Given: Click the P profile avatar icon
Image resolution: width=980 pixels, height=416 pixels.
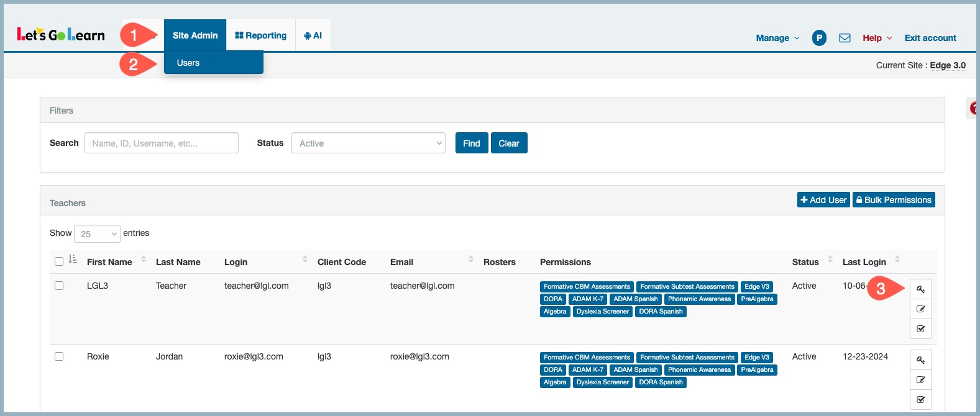Looking at the screenshot, I should click(819, 38).
